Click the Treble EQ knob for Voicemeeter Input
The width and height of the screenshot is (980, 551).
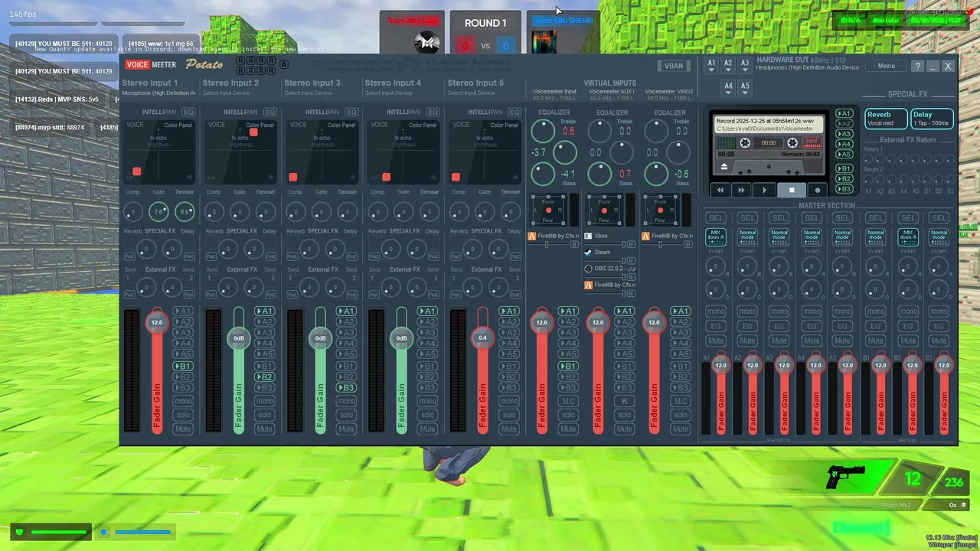pos(544,131)
